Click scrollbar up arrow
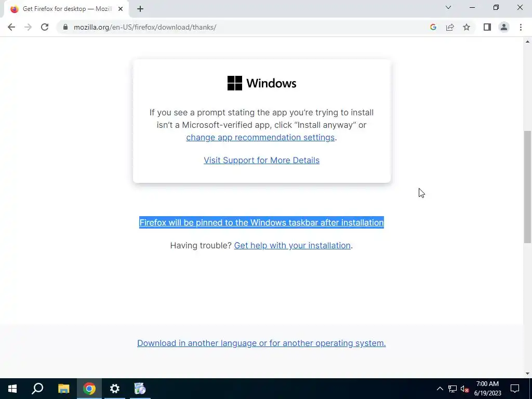The image size is (532, 399). click(x=527, y=42)
